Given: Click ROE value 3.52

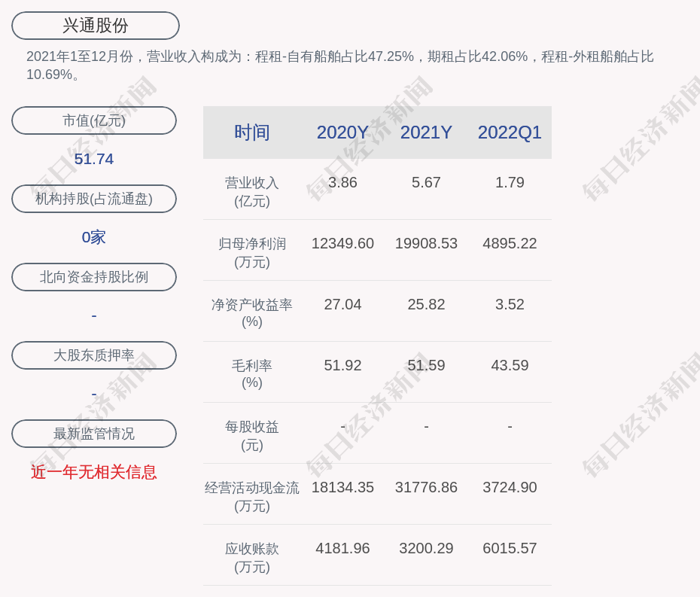Looking at the screenshot, I should click(x=510, y=305).
